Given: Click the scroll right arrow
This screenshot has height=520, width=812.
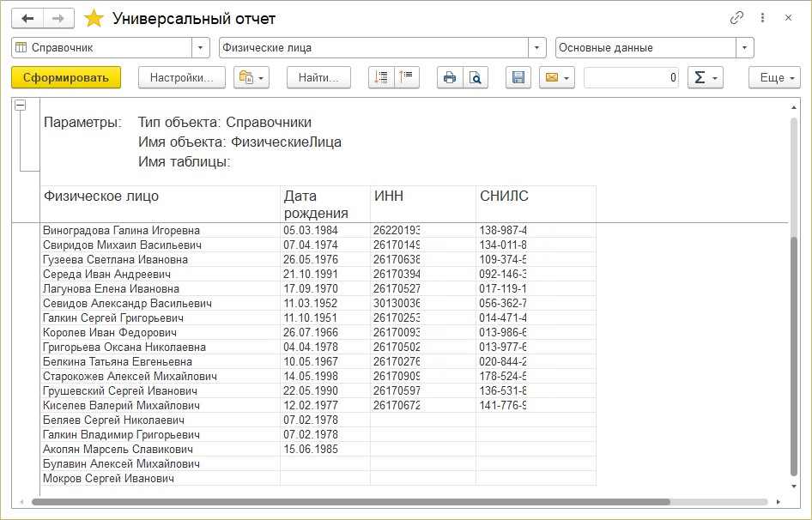Looking at the screenshot, I should click(778, 502).
